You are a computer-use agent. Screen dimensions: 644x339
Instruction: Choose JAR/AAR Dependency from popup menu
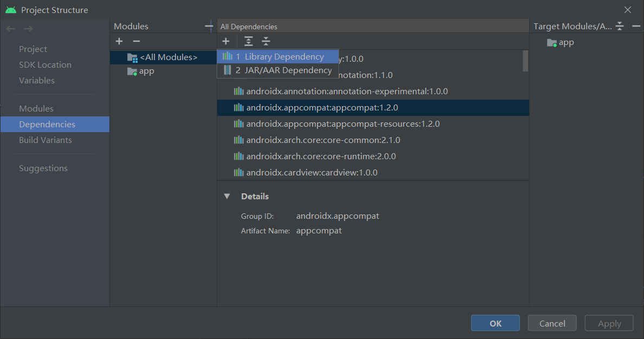point(278,70)
